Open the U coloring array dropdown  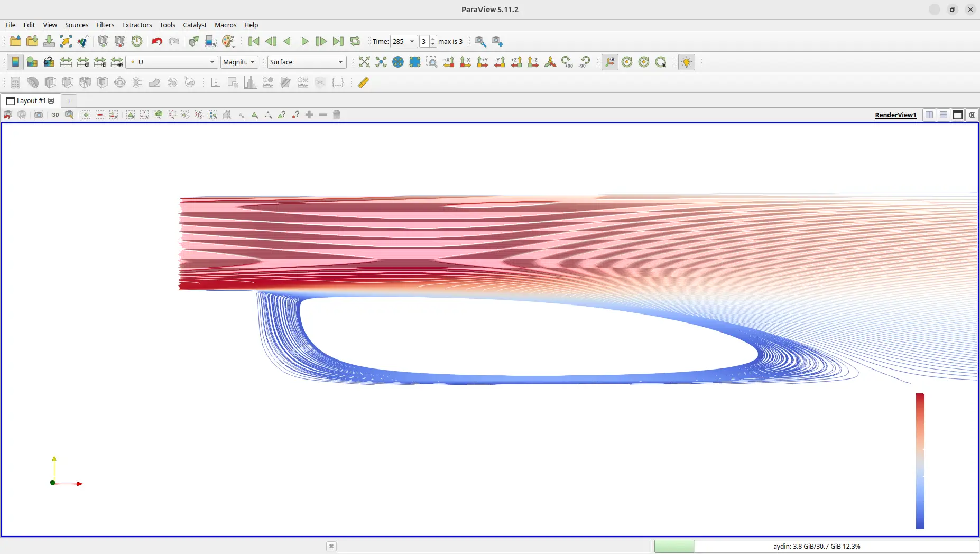[x=172, y=62]
